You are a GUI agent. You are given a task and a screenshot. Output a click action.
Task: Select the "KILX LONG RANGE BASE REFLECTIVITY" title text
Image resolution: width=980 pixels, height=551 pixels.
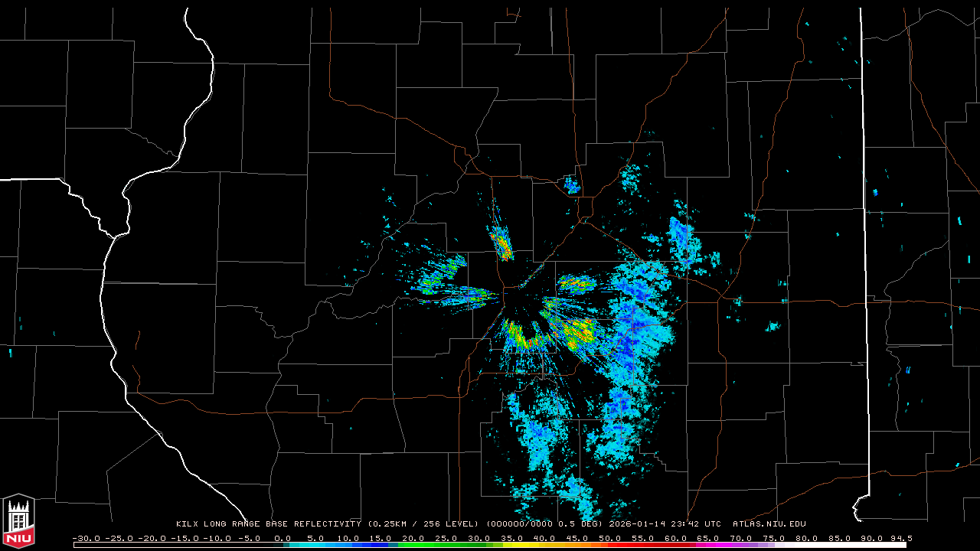[269, 524]
